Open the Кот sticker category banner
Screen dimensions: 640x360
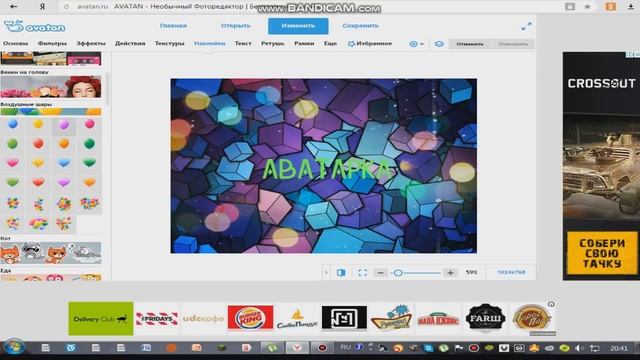pos(51,253)
